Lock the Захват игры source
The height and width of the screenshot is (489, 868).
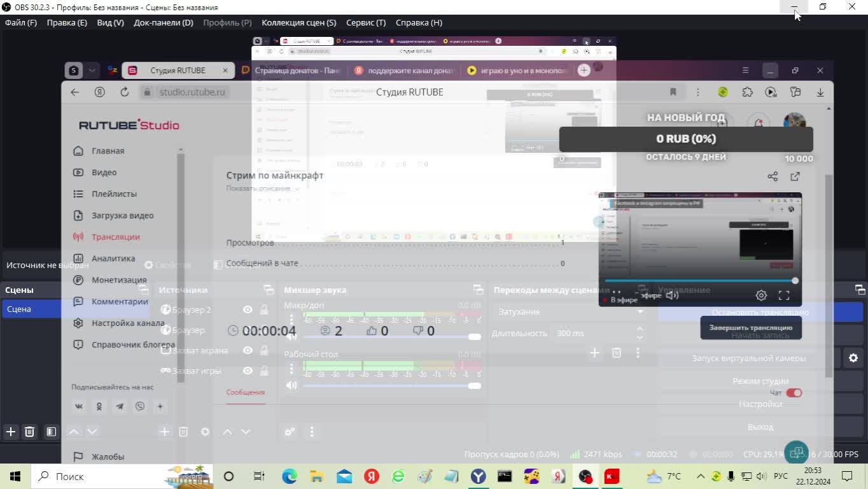click(264, 371)
